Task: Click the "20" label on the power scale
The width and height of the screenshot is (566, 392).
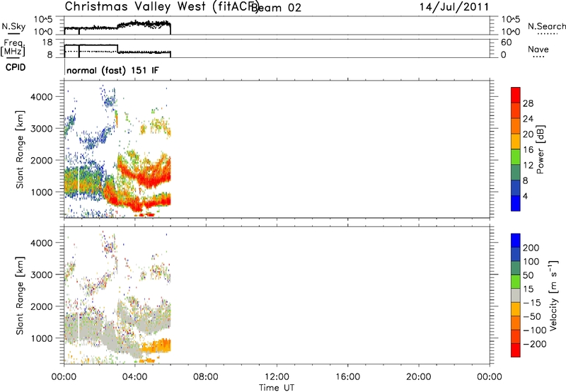Action: [x=528, y=134]
